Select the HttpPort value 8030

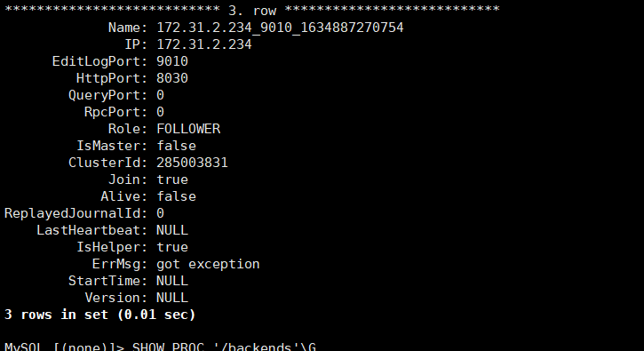click(172, 78)
